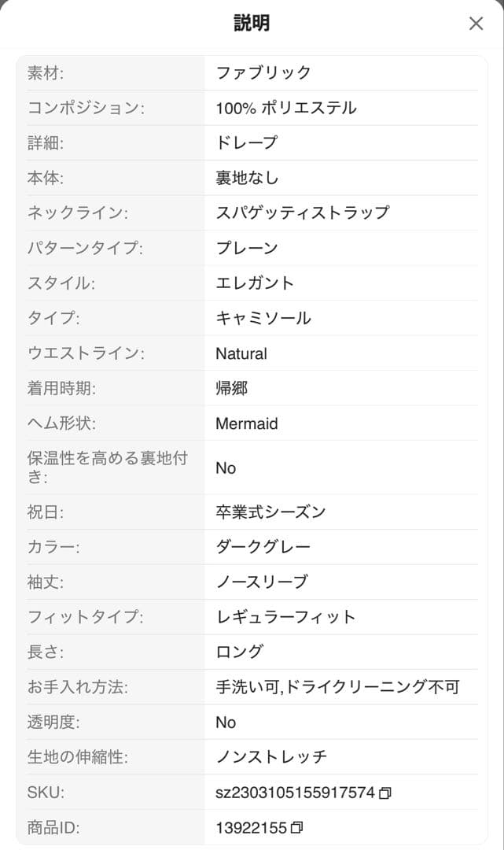Select the SKU value sz2303105155917574

point(295,793)
